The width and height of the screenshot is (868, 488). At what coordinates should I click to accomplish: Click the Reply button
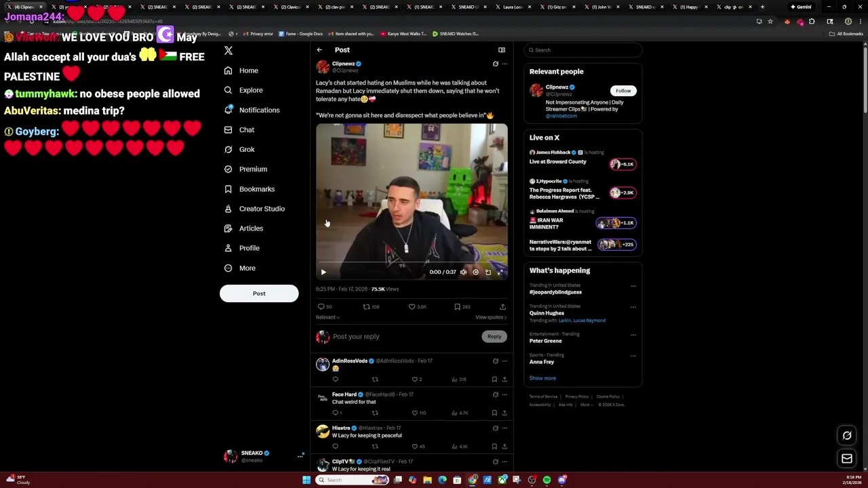(x=494, y=337)
